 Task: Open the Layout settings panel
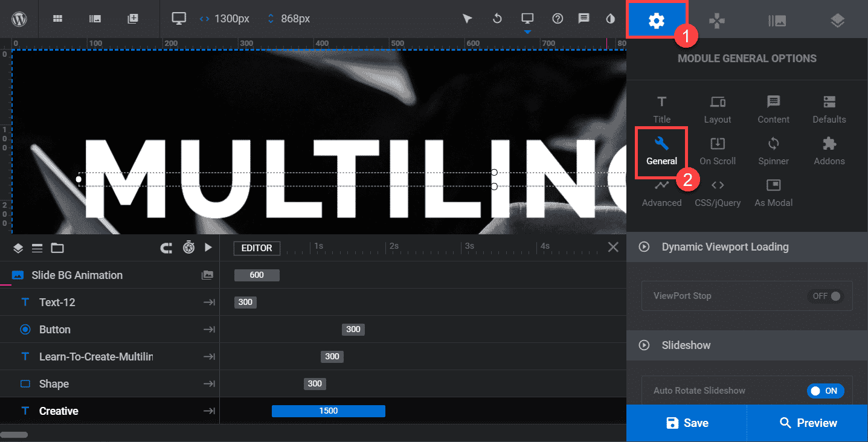[718, 109]
